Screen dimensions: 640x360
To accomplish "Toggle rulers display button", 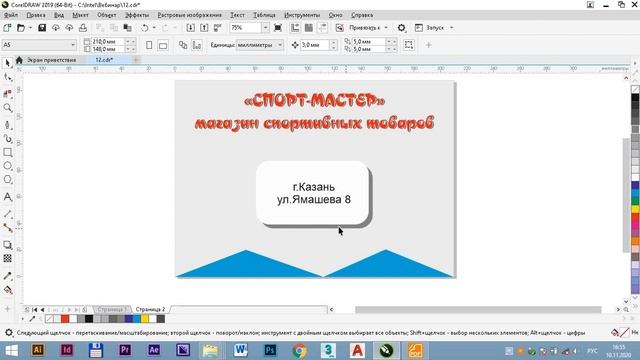I will coord(295,28).
